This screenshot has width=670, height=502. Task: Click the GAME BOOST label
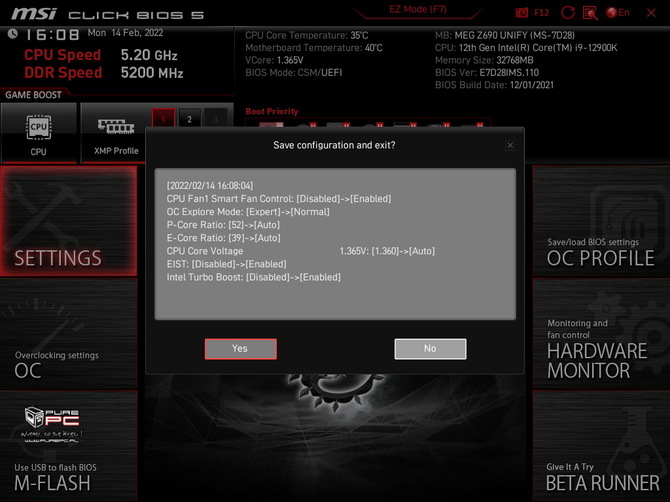pyautogui.click(x=33, y=95)
